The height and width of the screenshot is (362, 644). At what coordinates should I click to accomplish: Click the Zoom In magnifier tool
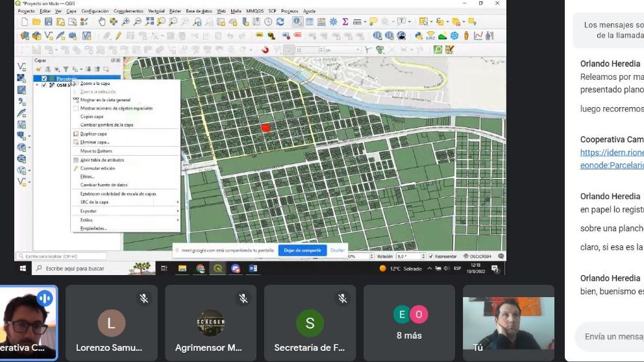click(125, 21)
